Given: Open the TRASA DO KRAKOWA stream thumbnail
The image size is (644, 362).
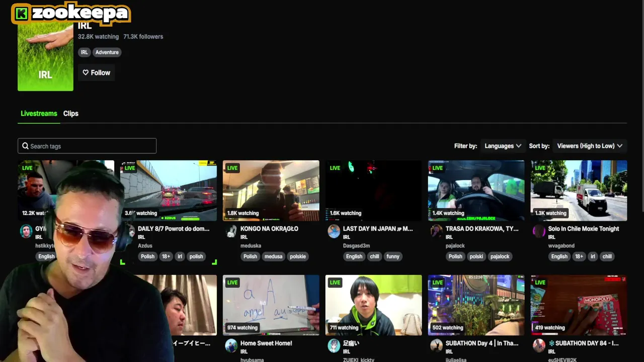Looking at the screenshot, I should pyautogui.click(x=476, y=191).
